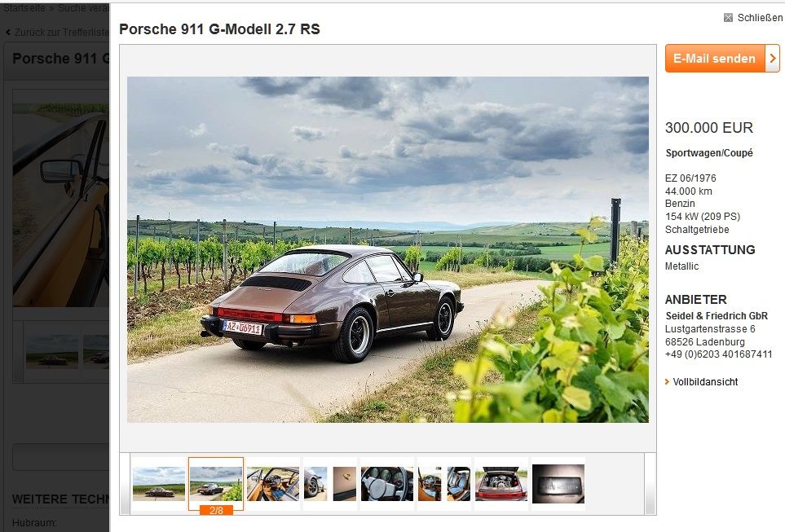Open the seats interior thumbnail
Image resolution: width=785 pixels, height=532 pixels.
[x=444, y=483]
